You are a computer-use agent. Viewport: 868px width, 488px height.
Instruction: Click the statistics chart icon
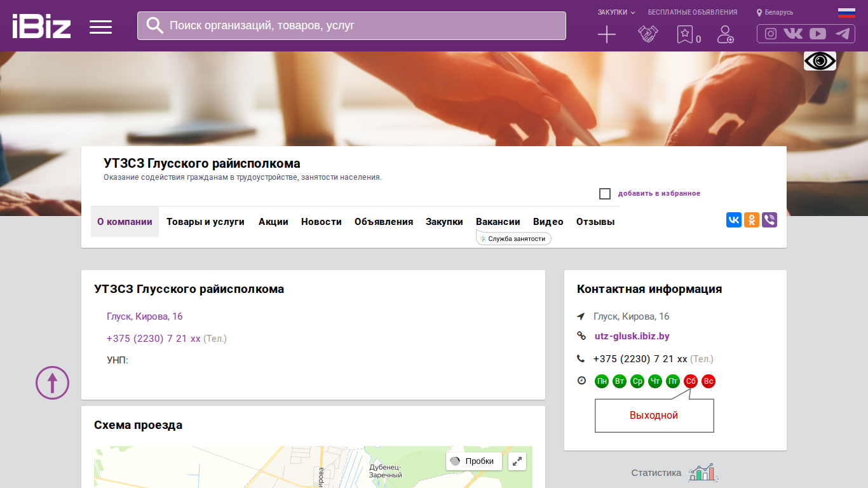pyautogui.click(x=703, y=473)
